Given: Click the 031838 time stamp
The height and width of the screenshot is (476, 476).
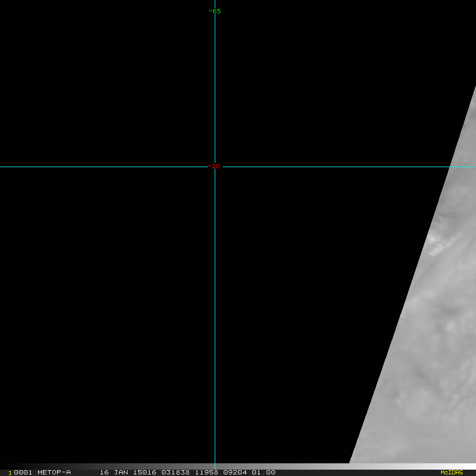Looking at the screenshot, I should point(175,472).
